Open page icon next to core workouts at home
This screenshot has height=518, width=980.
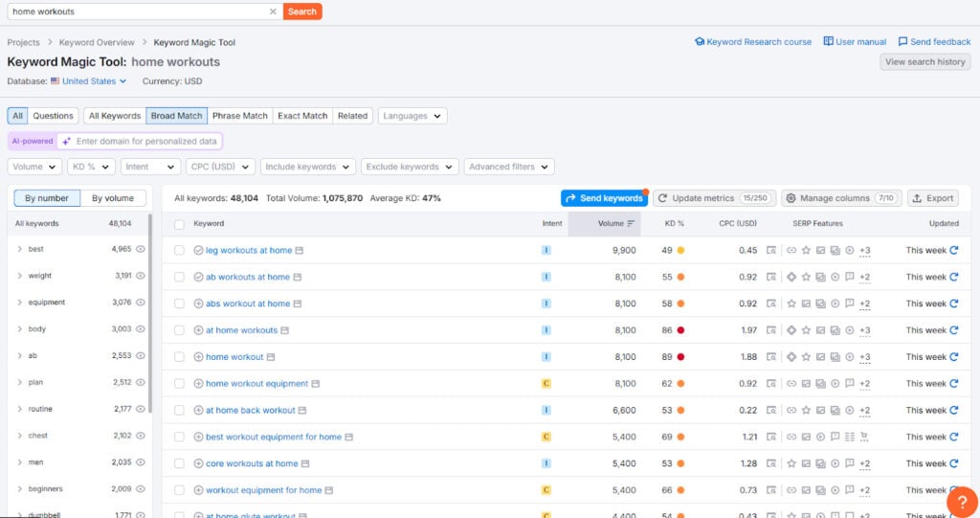305,463
